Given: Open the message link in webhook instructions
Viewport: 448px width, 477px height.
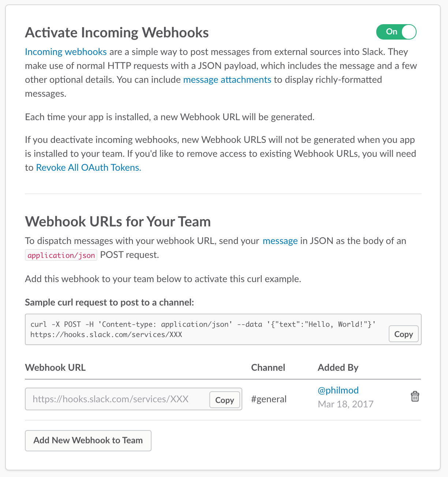Looking at the screenshot, I should (x=280, y=241).
